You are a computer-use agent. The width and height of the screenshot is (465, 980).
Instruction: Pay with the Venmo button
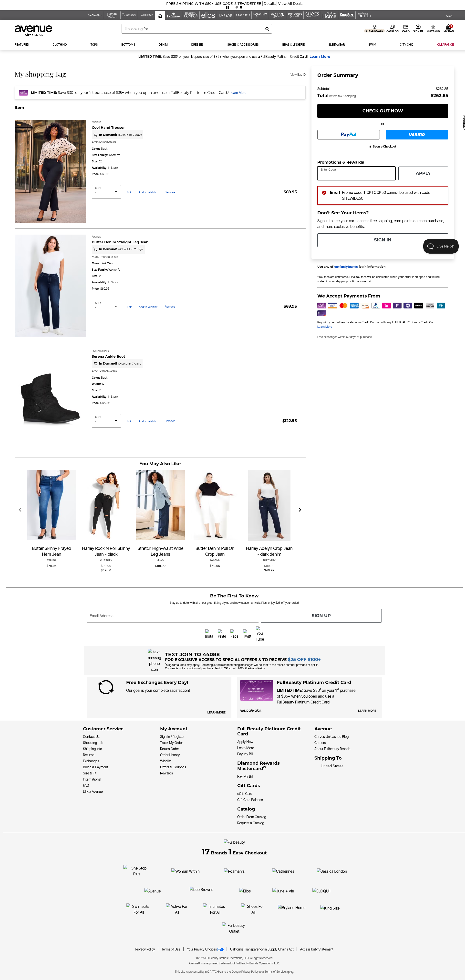[417, 134]
